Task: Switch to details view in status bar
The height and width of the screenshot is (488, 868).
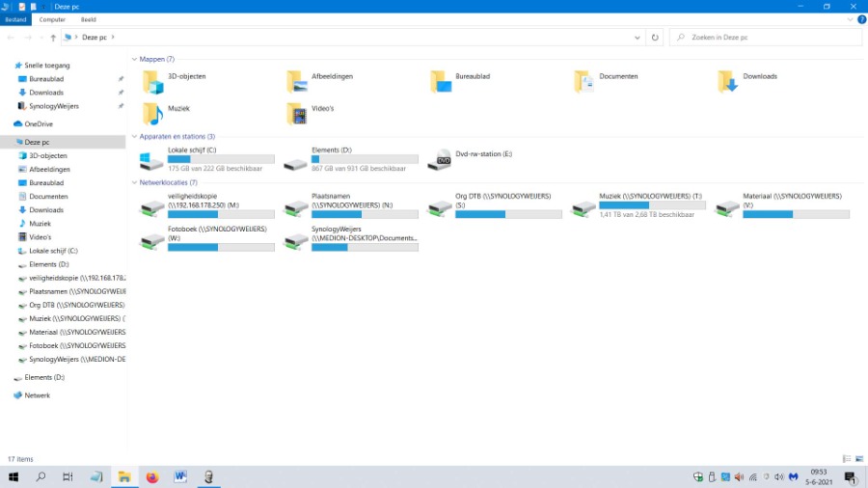Action: (x=846, y=459)
